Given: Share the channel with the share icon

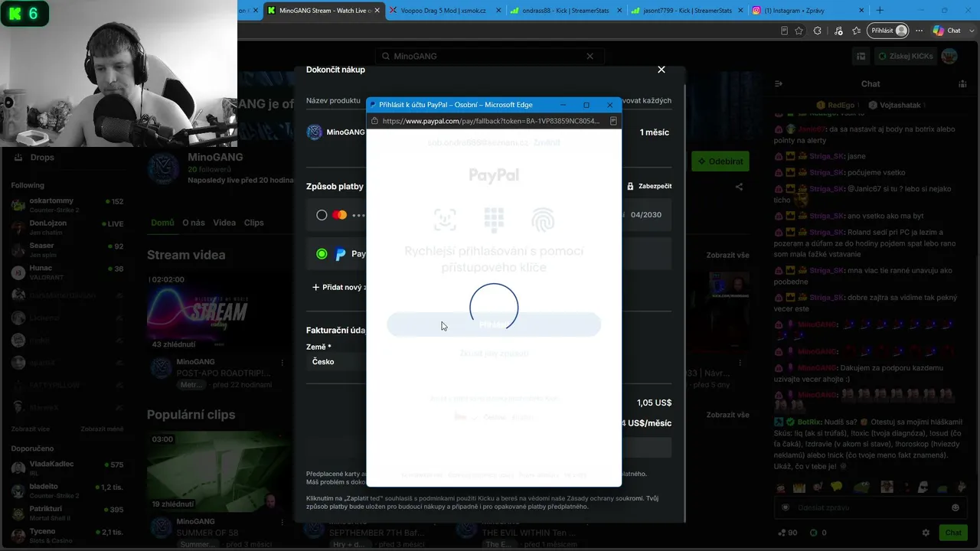Looking at the screenshot, I should pos(739,186).
